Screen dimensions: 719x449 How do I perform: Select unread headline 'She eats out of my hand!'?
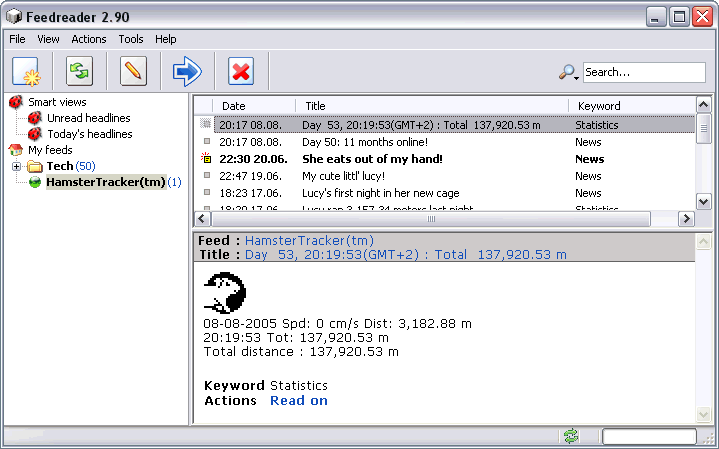(372, 159)
